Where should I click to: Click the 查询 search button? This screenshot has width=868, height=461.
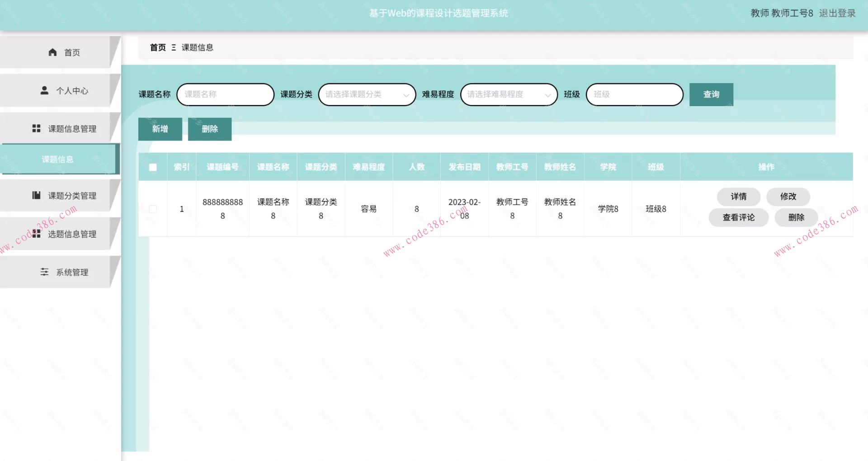[x=711, y=94]
